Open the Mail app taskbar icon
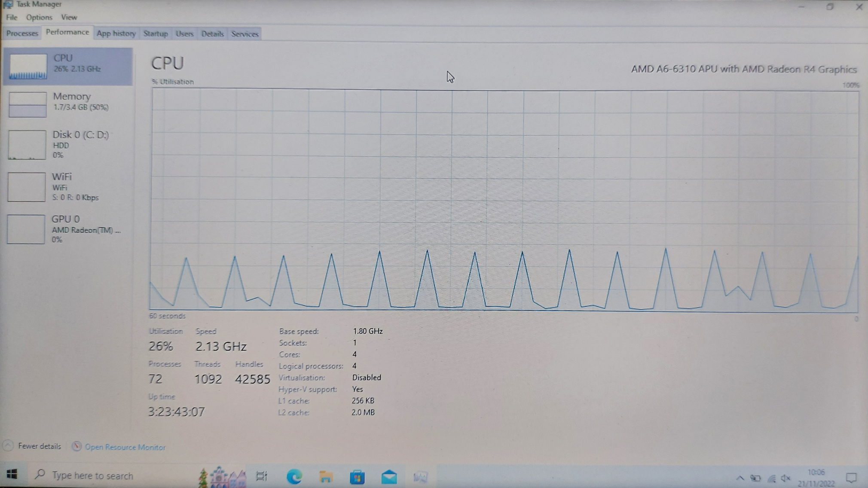 [389, 476]
